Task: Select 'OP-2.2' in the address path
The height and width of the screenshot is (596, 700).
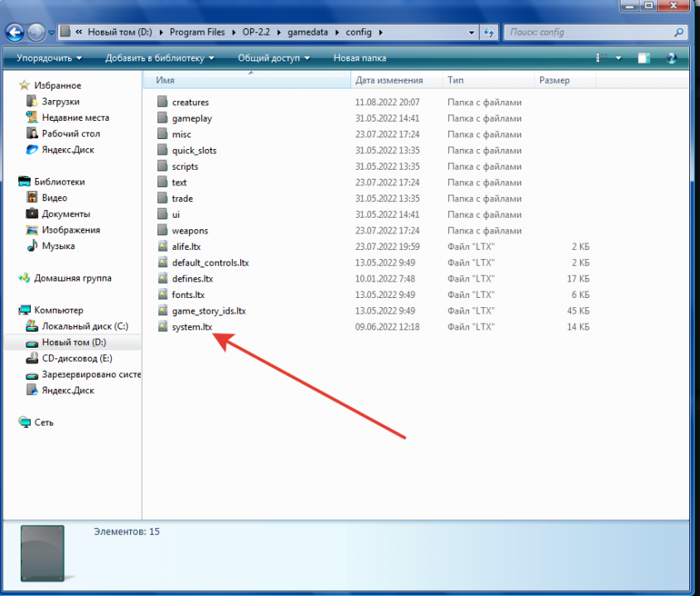Action: (x=256, y=32)
